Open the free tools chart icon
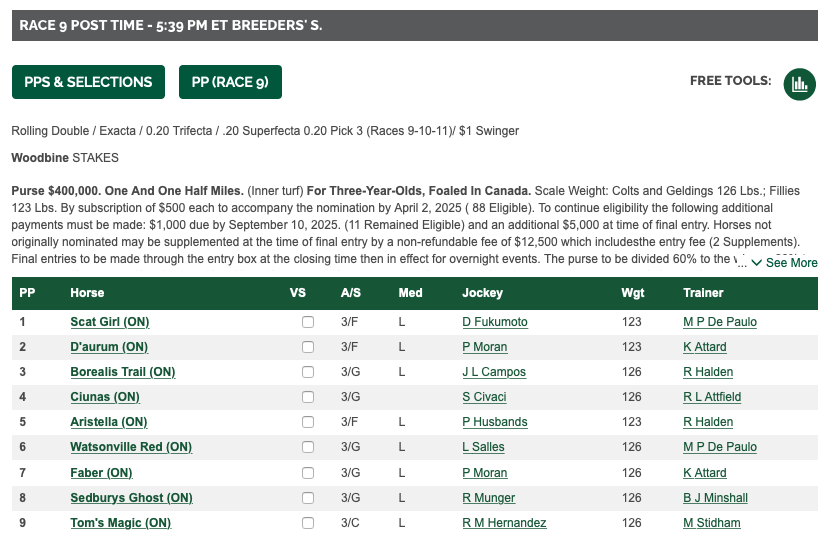Viewport: 832px width, 549px height. [x=799, y=84]
